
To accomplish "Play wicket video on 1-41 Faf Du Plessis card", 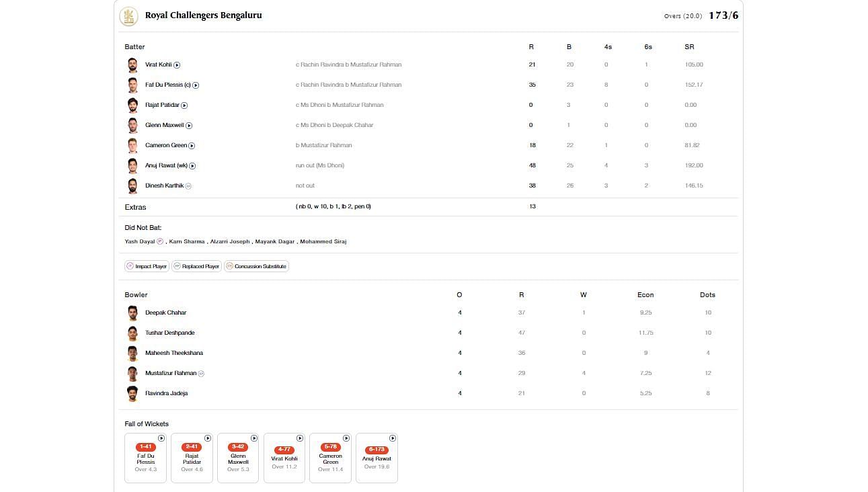I will pos(161,438).
